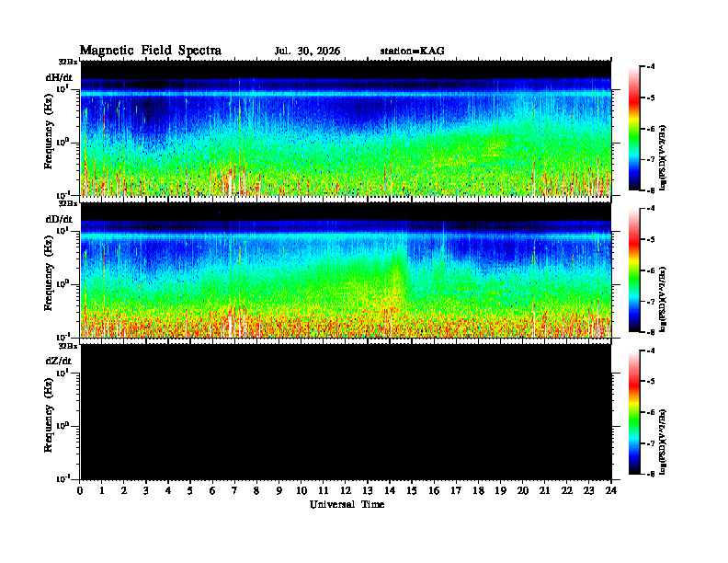Click the 'Universal Time' axis label

click(x=347, y=504)
